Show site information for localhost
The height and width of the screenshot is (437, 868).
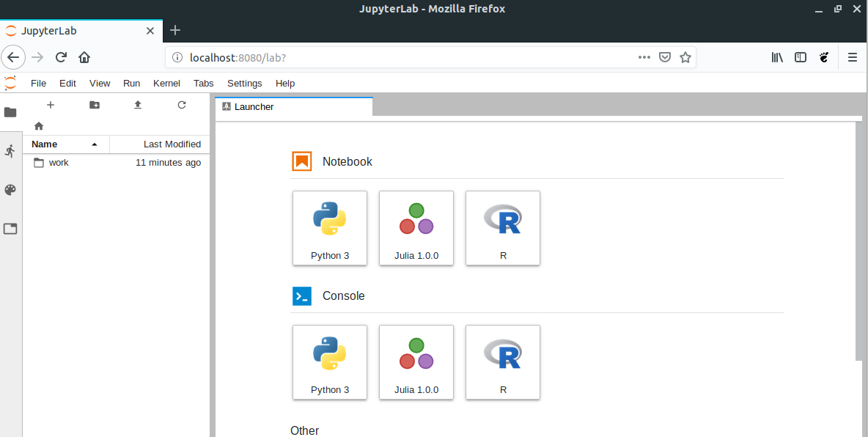click(177, 57)
